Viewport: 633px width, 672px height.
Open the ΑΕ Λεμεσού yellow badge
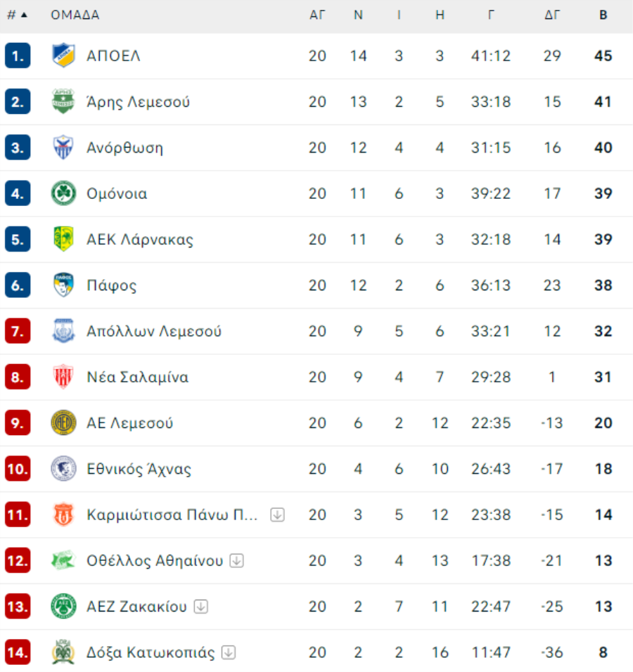pos(63,422)
